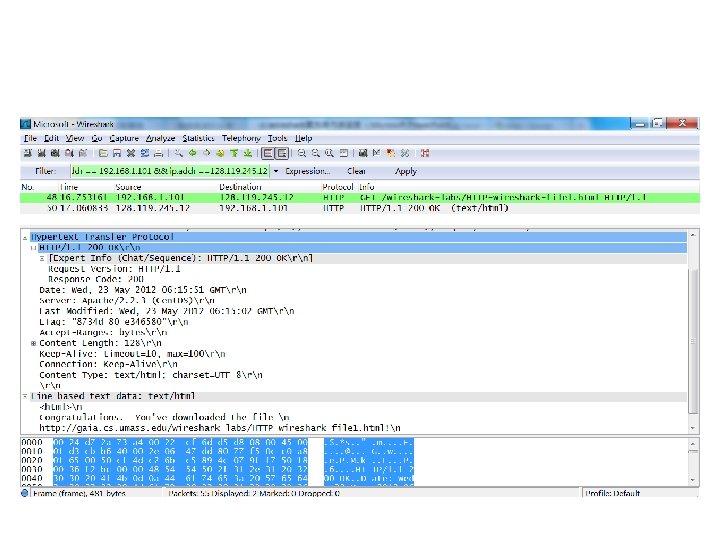Image resolution: width=720 pixels, height=540 pixels.
Task: Jump to first packet icon
Action: click(233, 153)
